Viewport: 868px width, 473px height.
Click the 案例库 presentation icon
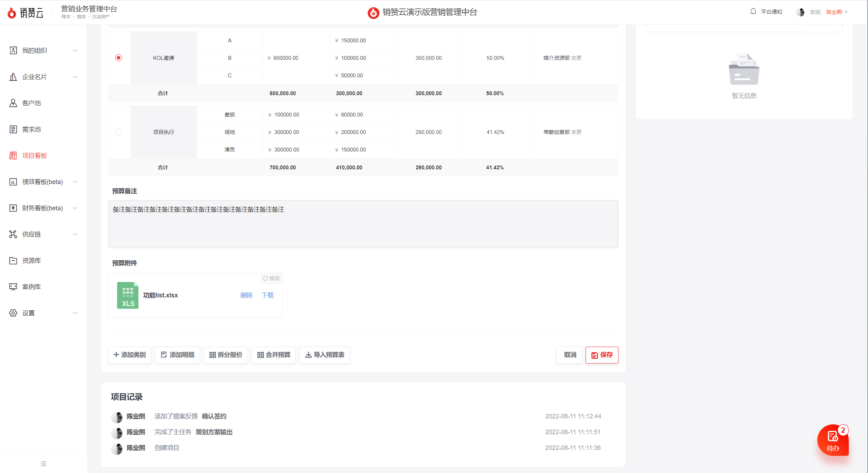point(13,287)
